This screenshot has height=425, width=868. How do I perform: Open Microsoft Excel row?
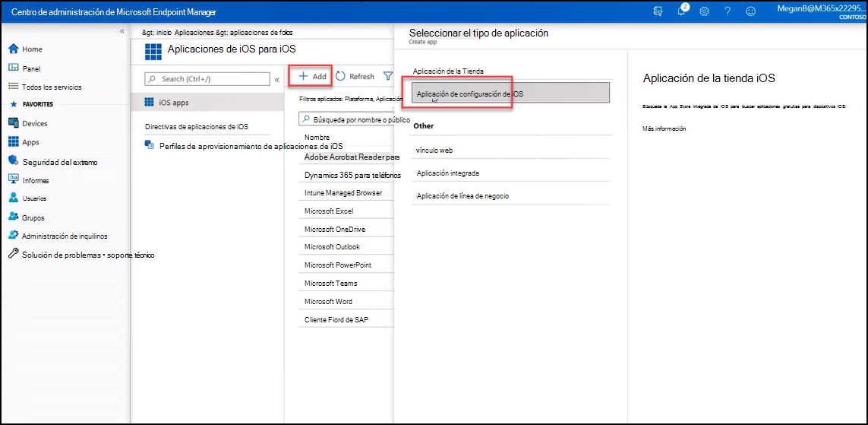pyautogui.click(x=348, y=211)
